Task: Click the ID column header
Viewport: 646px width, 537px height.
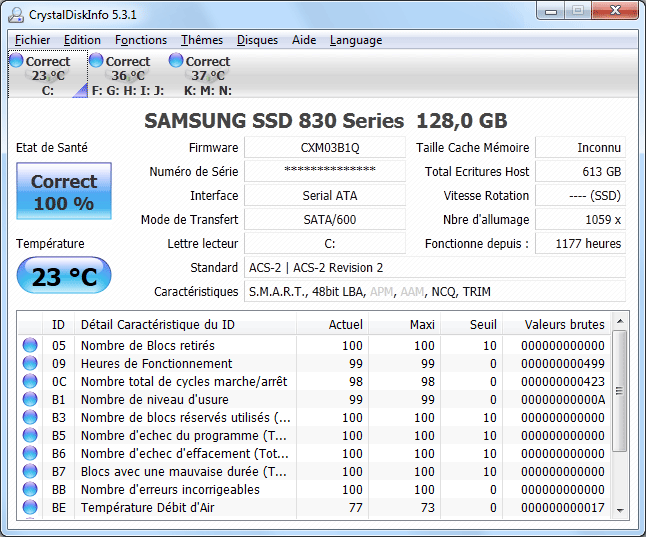Action: click(x=59, y=324)
